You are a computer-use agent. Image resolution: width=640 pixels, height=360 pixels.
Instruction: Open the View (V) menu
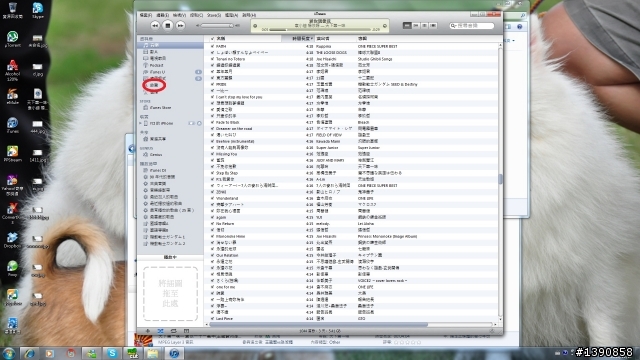(179, 15)
